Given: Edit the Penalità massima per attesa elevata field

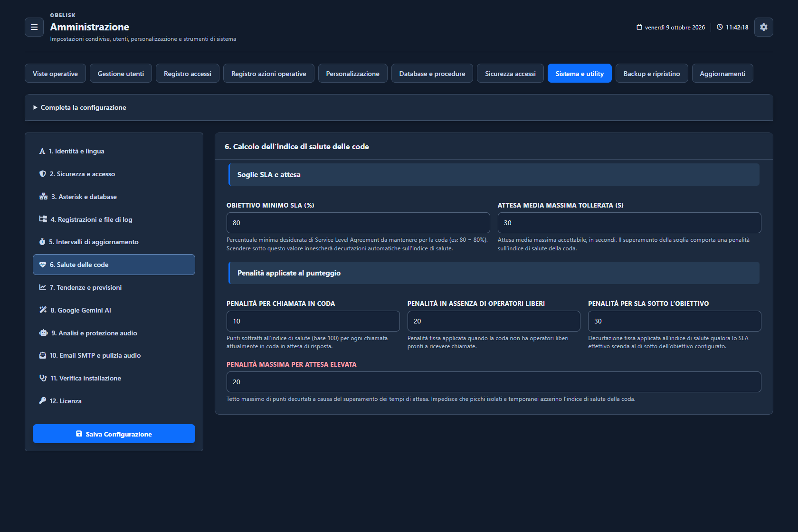Looking at the screenshot, I should (x=494, y=382).
